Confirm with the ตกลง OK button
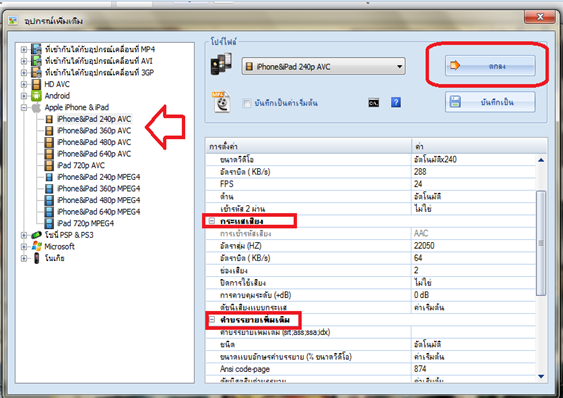Screen dimensions: 563x398 pos(490,66)
